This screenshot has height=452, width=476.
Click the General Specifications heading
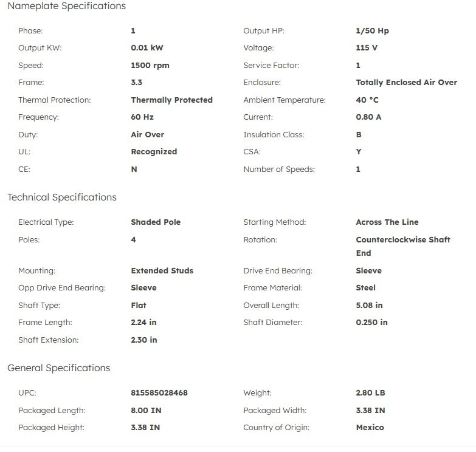58,368
